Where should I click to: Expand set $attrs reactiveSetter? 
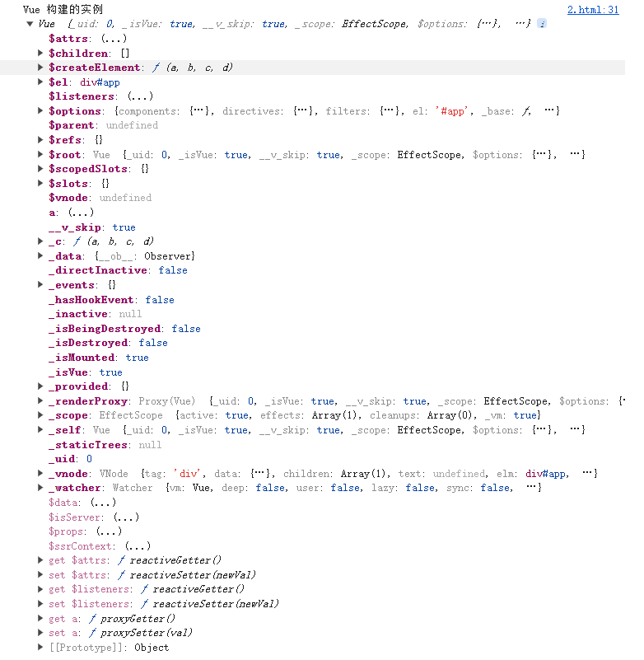pos(40,574)
